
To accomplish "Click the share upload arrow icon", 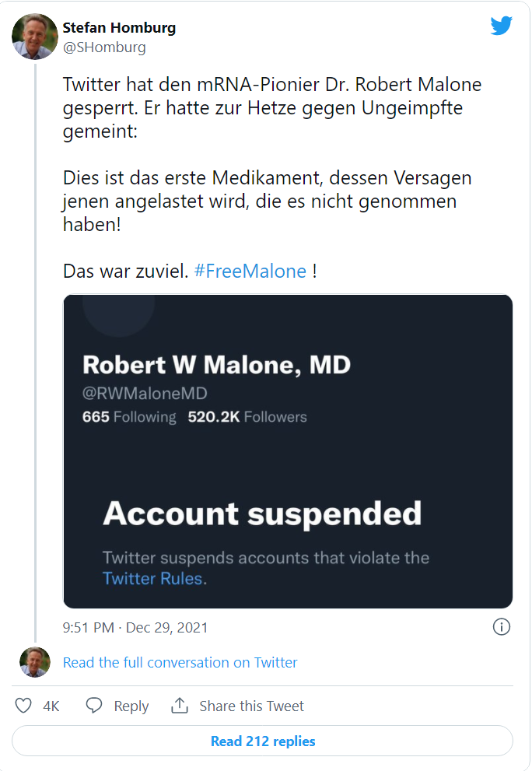I will click(x=180, y=705).
